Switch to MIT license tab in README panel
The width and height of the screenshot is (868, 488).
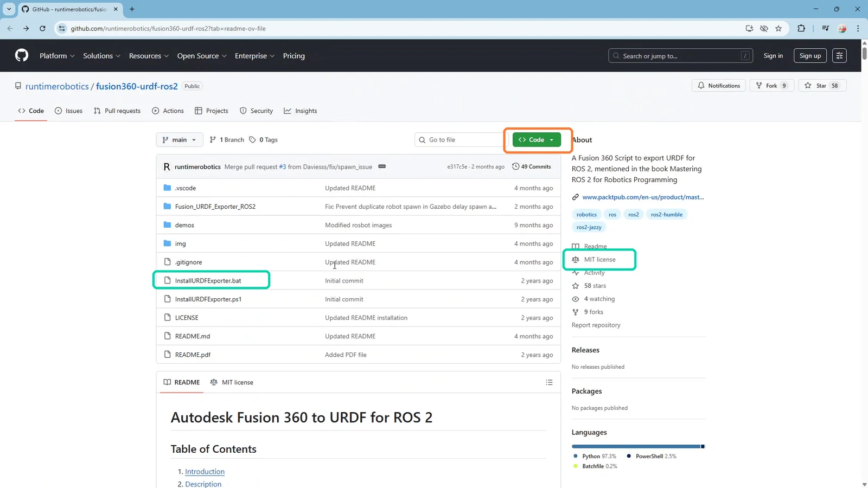click(x=232, y=382)
